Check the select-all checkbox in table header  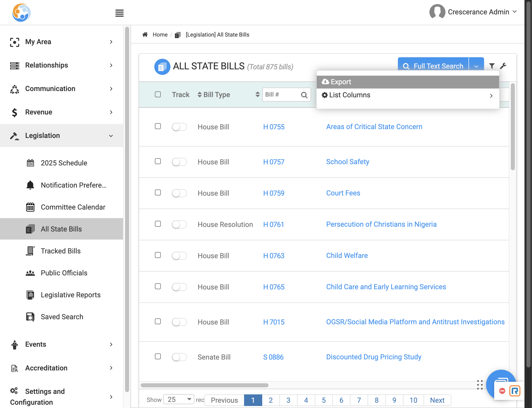coord(158,94)
